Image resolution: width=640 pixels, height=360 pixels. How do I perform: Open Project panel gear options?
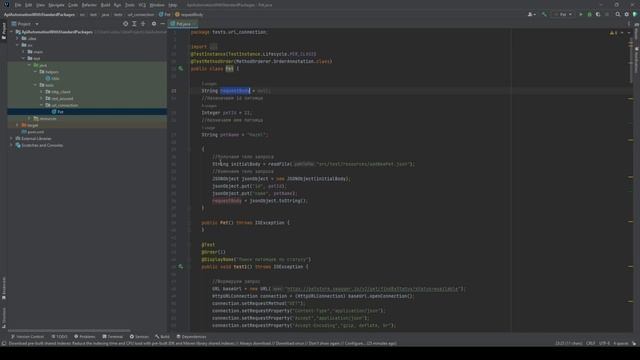[154, 24]
